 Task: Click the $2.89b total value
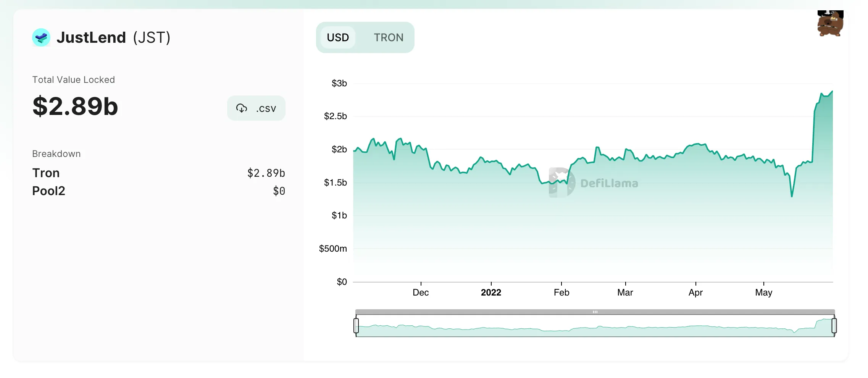coord(75,106)
